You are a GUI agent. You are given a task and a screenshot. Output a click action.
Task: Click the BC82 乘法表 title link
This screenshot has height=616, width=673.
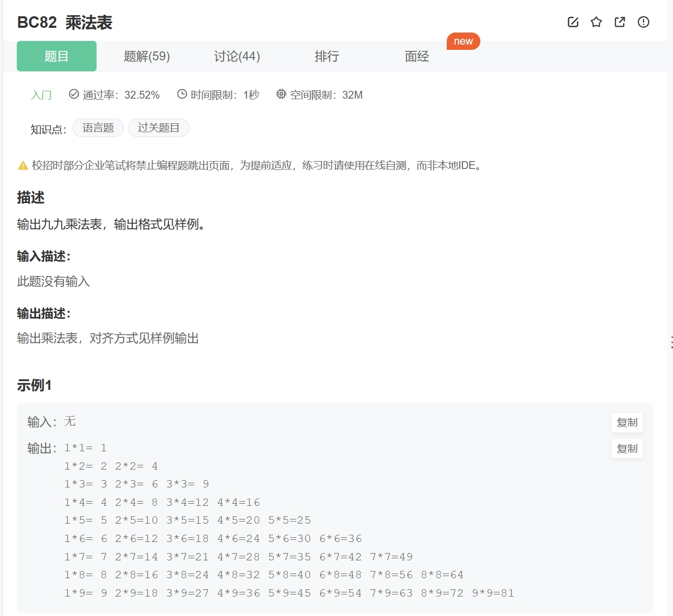coord(64,23)
